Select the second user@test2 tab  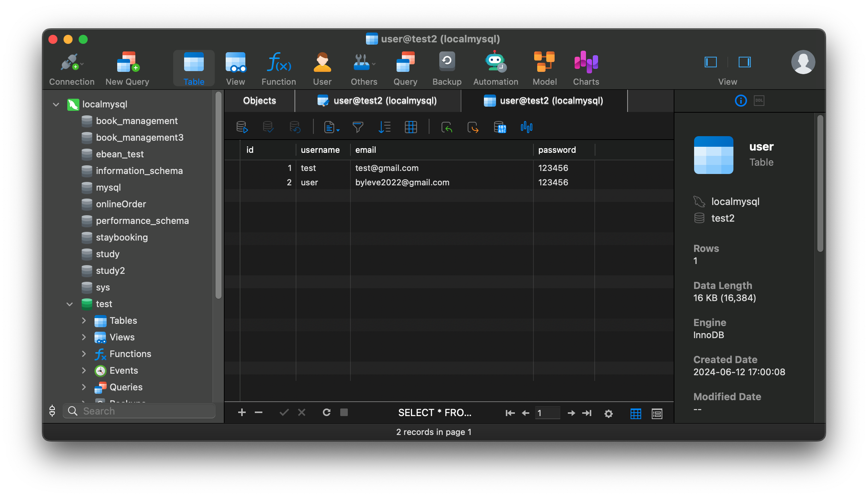[x=542, y=101]
